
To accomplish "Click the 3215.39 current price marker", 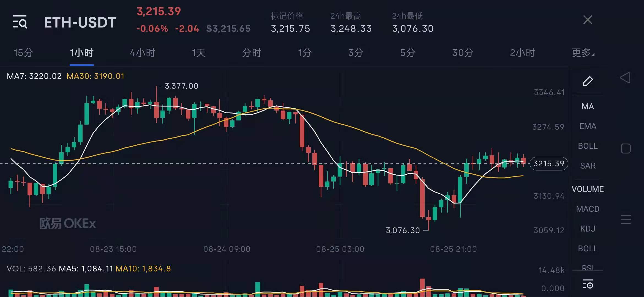I will click(x=549, y=164).
